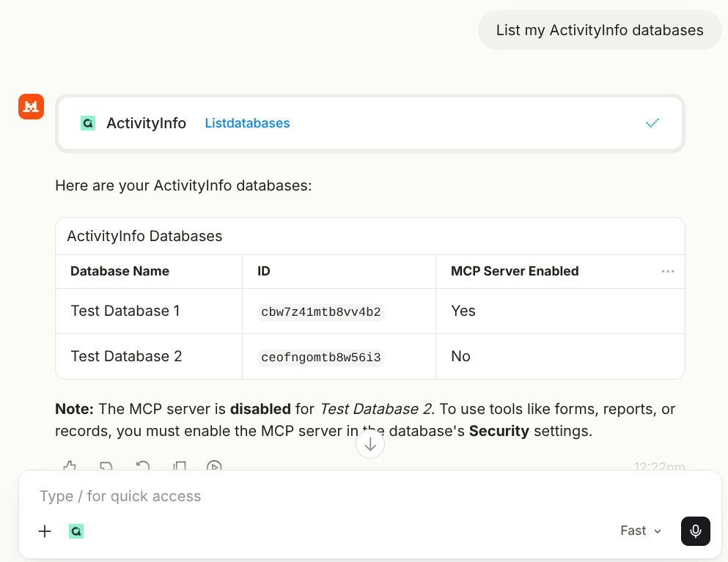The height and width of the screenshot is (562, 728).
Task: Click the scroll-to-bottom arrow button
Action: 370,444
